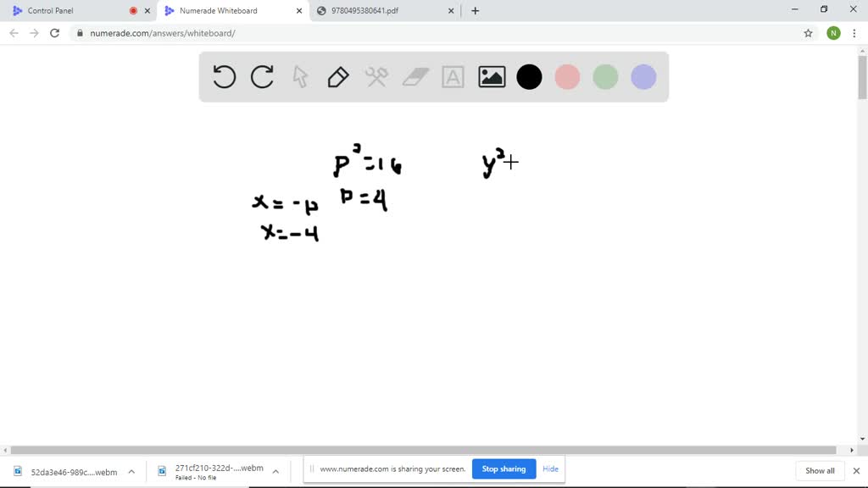Click the Stop sharing button
868x488 pixels.
pyautogui.click(x=504, y=469)
